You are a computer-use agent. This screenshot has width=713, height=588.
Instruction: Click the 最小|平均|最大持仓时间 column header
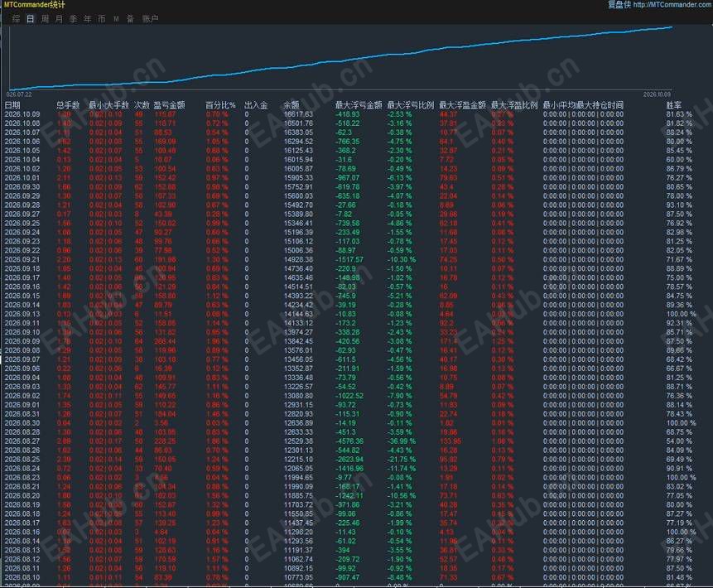(x=583, y=105)
